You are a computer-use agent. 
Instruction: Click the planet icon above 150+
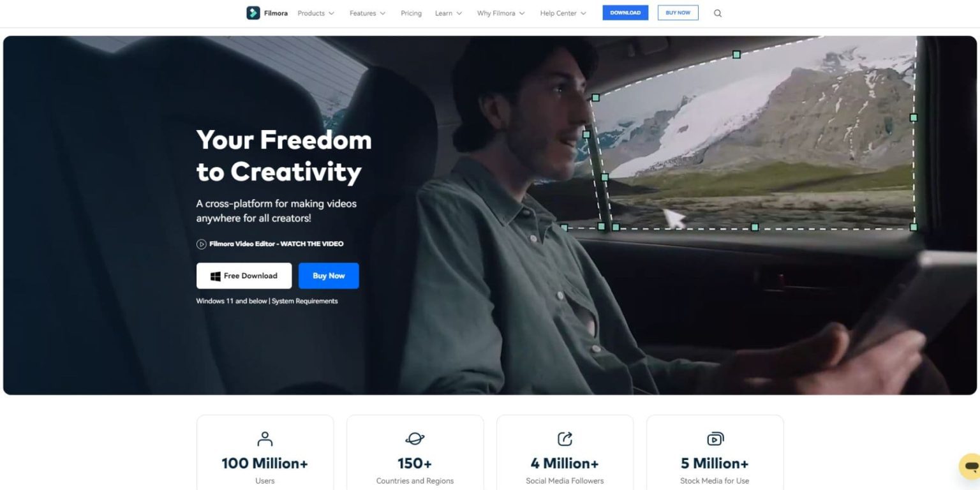(x=415, y=439)
